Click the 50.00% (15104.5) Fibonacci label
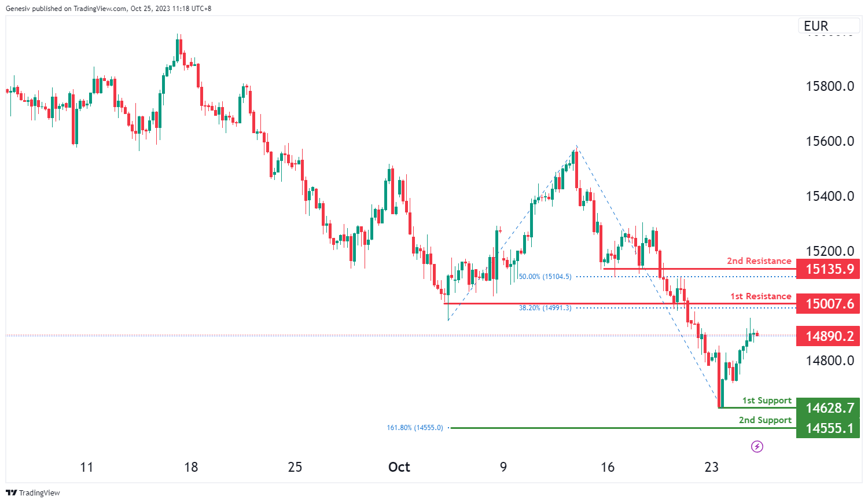This screenshot has width=868, height=503. (545, 277)
